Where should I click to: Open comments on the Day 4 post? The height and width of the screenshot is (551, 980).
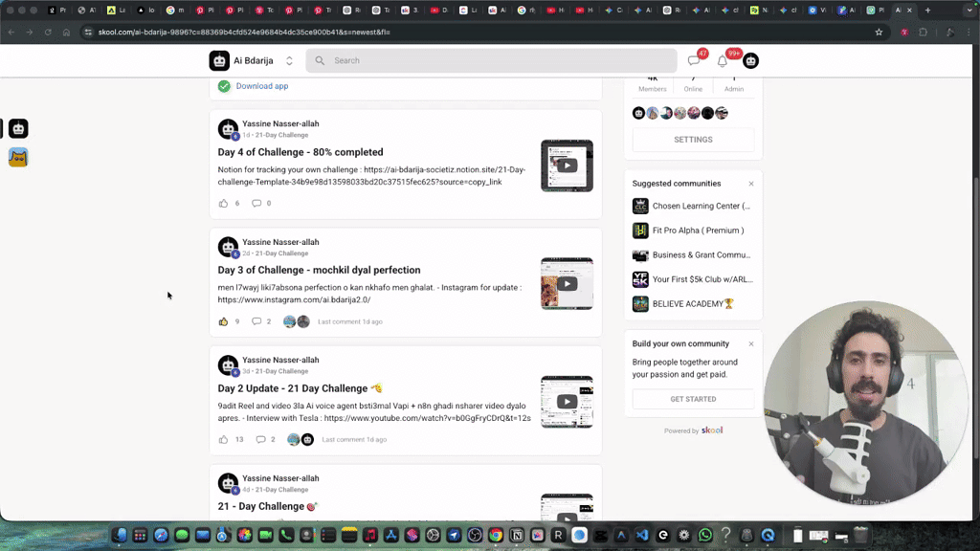coord(256,203)
